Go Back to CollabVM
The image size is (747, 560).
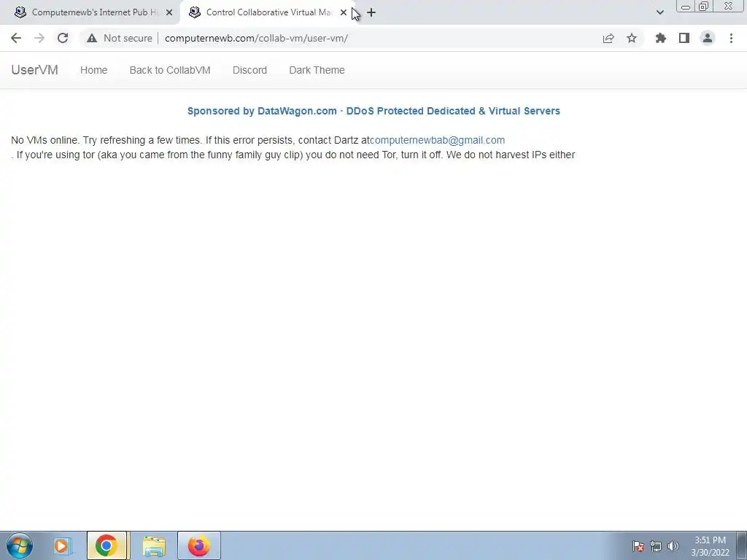point(170,70)
